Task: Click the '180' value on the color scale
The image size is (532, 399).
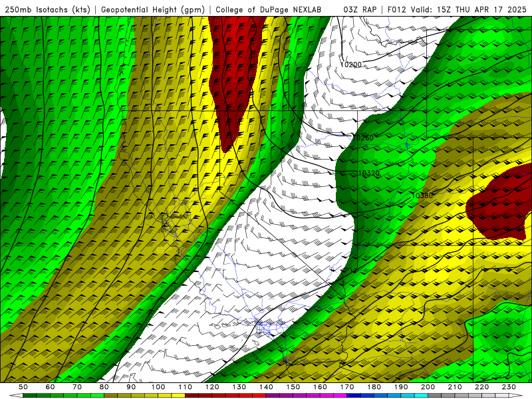Action: (374, 387)
